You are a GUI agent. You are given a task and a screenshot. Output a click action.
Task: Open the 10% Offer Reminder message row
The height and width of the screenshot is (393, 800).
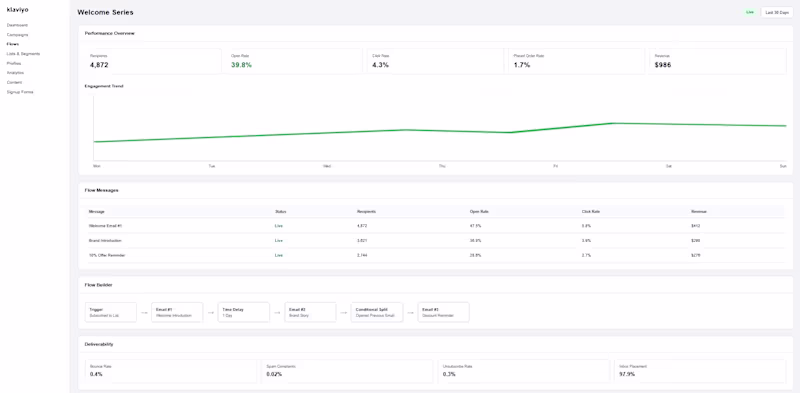click(436, 255)
